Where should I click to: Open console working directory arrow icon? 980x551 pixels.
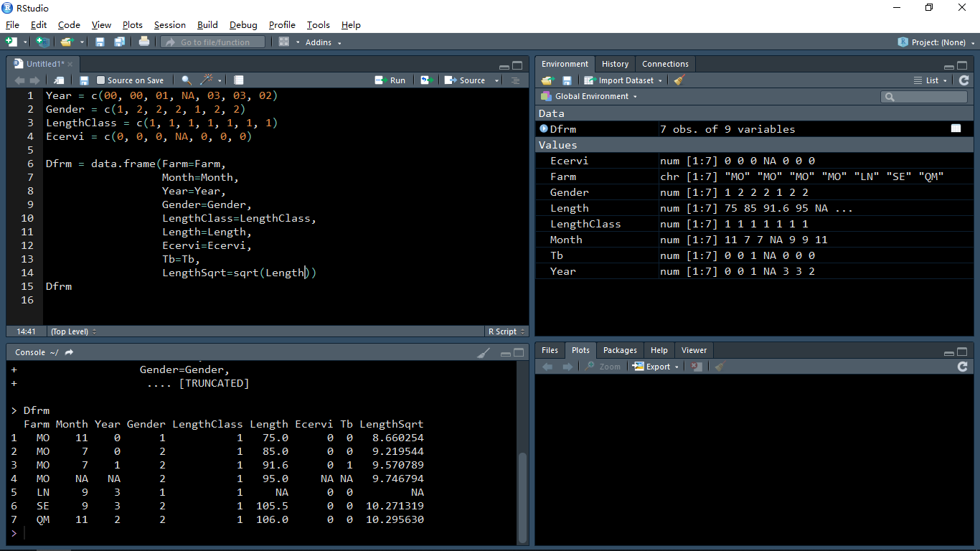point(70,352)
